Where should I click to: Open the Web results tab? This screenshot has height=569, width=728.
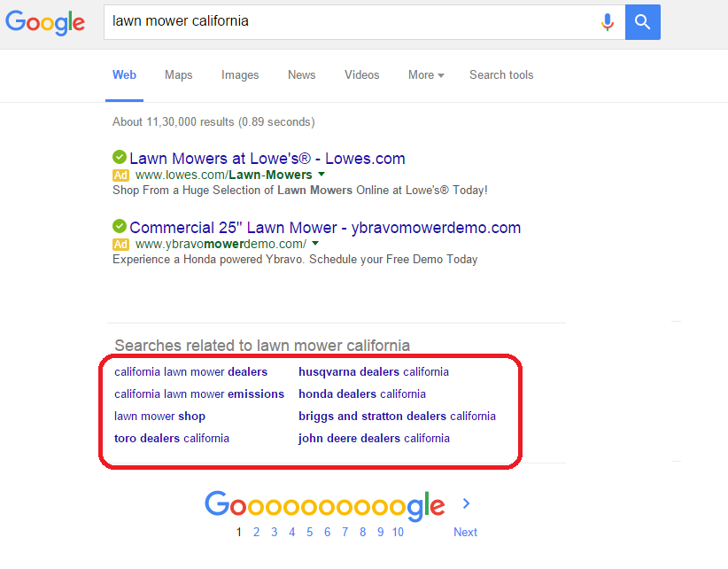coord(124,74)
